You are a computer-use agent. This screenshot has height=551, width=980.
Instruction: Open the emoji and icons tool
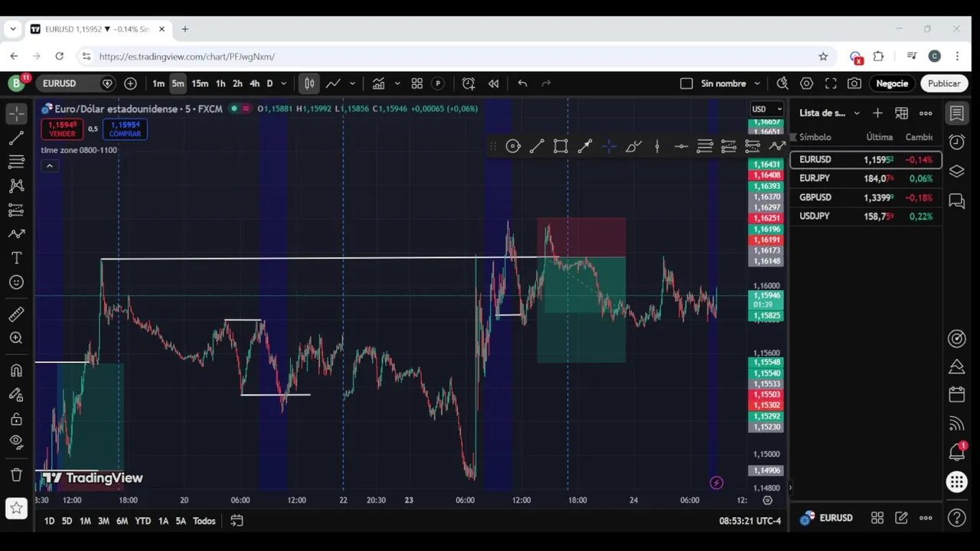(x=16, y=282)
